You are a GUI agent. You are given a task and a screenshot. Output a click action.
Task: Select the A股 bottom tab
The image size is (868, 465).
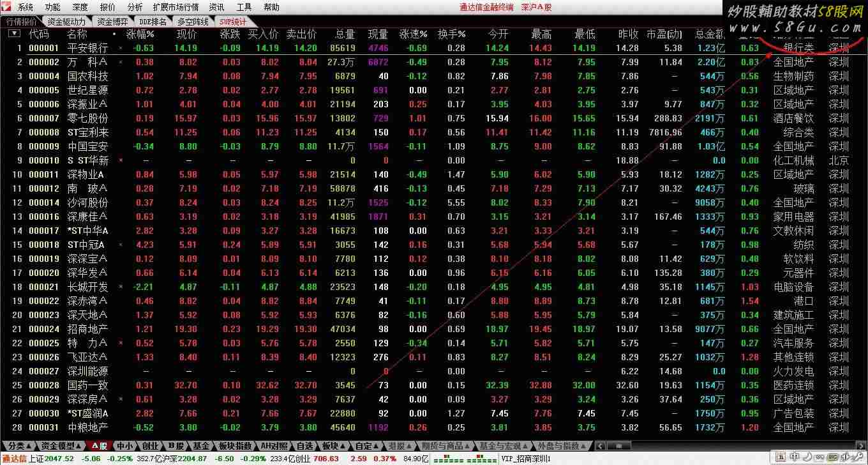click(x=100, y=446)
